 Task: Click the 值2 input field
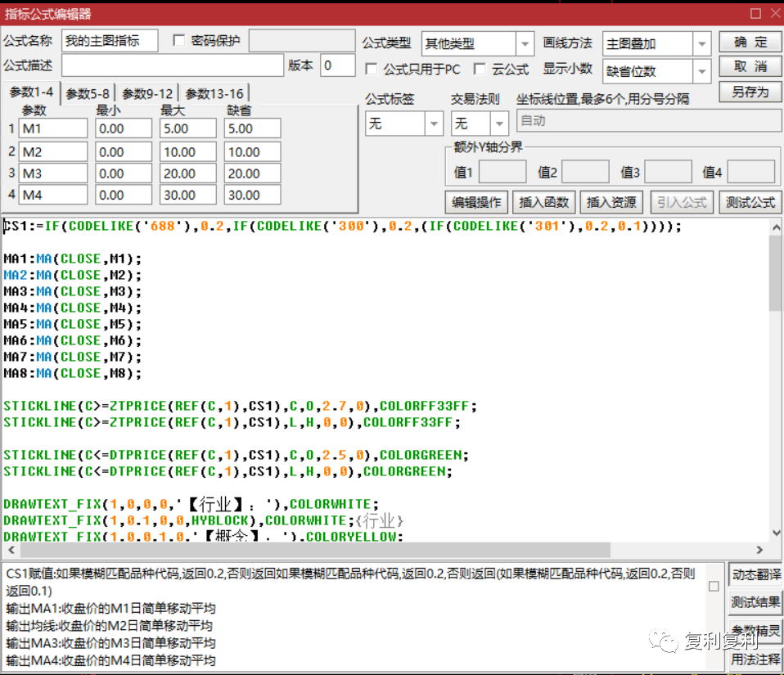585,172
